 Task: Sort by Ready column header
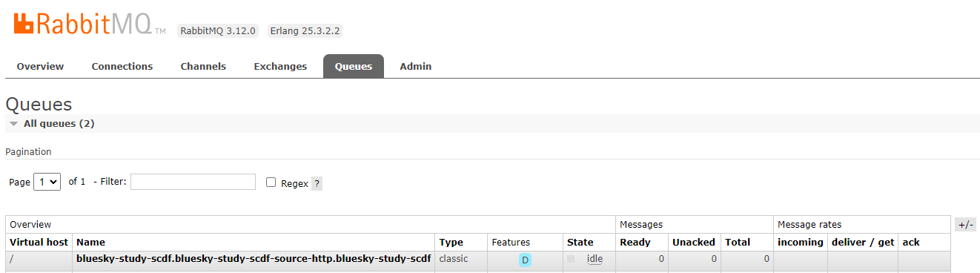635,242
